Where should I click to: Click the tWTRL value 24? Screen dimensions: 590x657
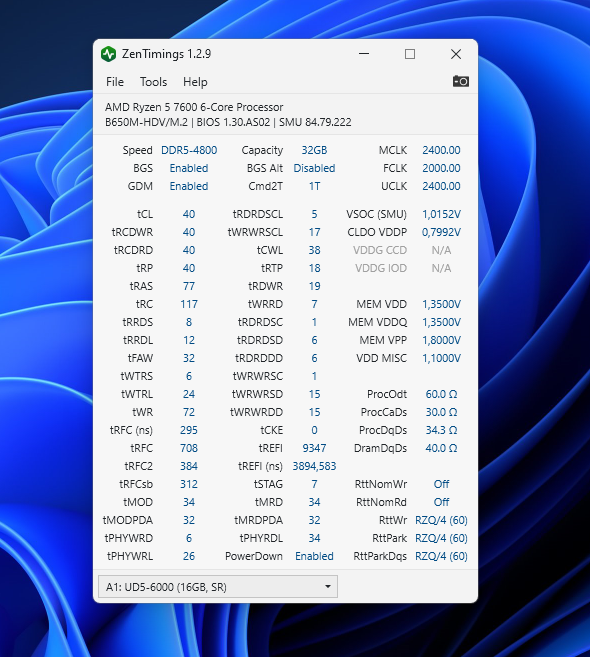(189, 394)
